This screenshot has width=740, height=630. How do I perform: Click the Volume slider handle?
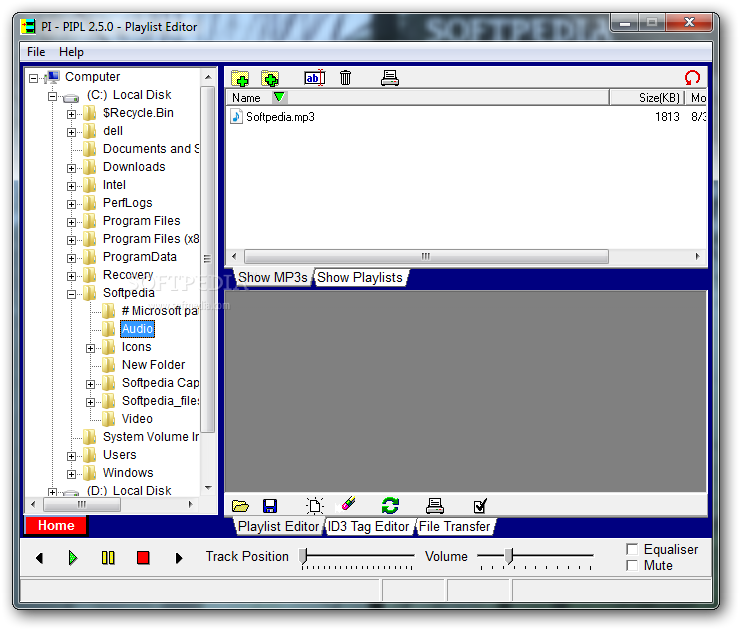click(x=509, y=555)
